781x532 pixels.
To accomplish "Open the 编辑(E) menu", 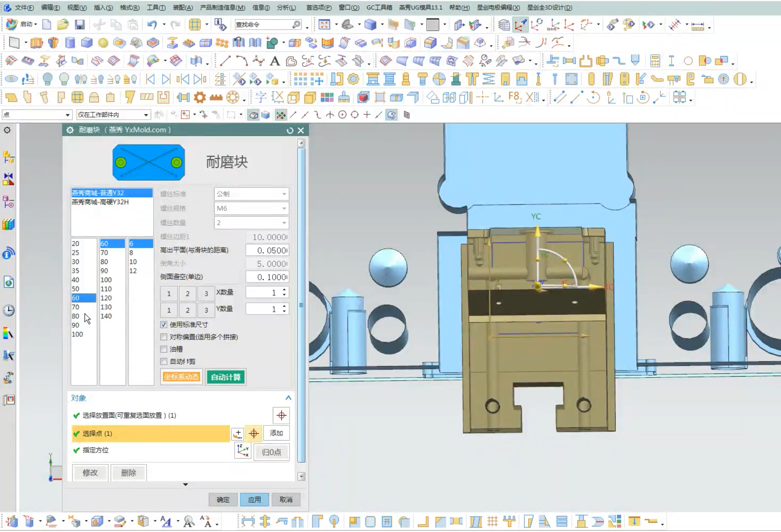I will pos(50,8).
